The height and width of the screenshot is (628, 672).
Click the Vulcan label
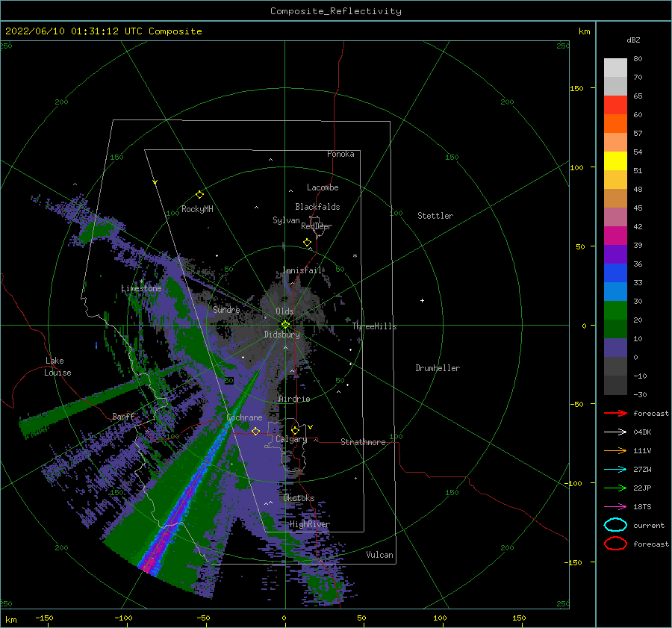[x=379, y=555]
